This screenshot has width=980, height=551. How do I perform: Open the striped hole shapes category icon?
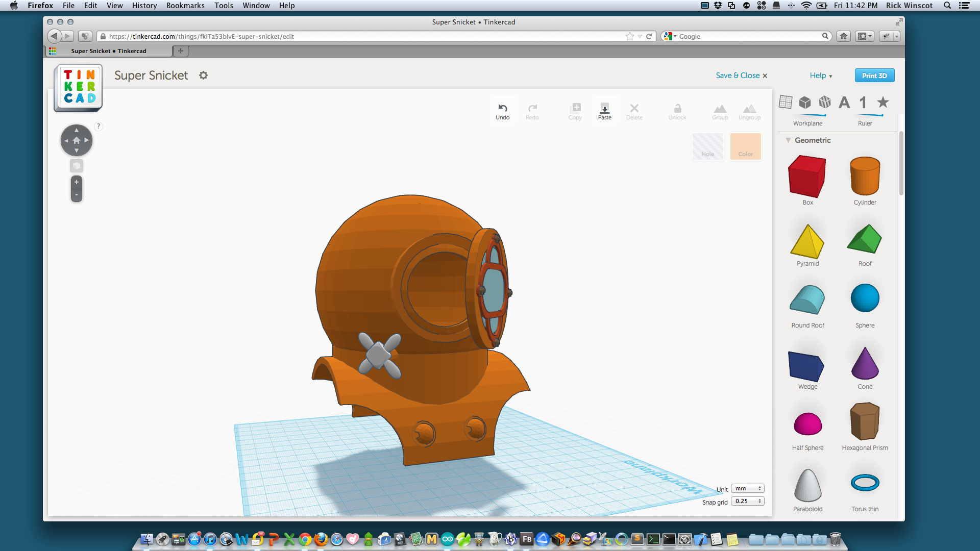click(x=824, y=102)
